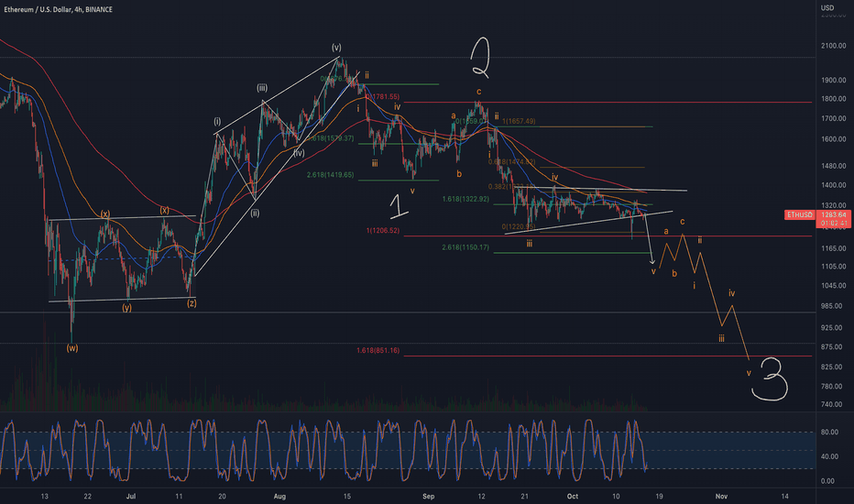Select the 1600.00 price axis label
854x504 pixels.
(x=833, y=139)
